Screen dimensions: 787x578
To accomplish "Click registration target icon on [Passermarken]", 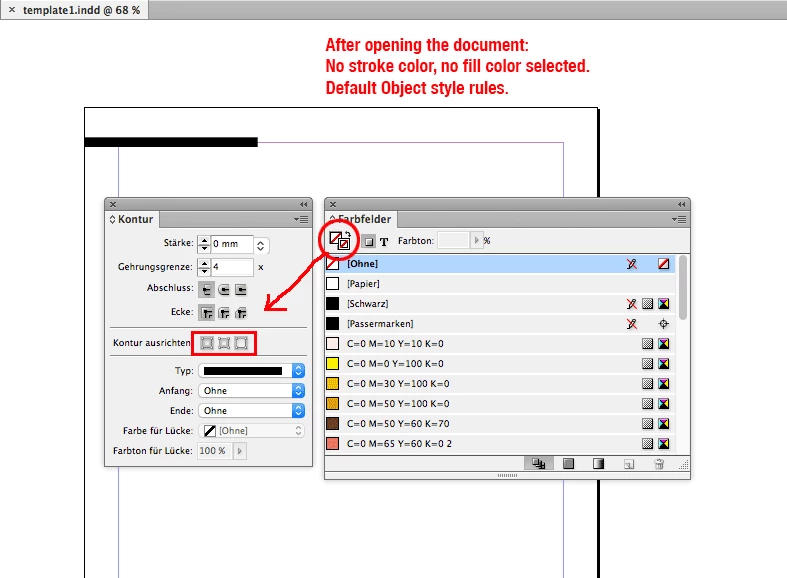I will tap(664, 324).
